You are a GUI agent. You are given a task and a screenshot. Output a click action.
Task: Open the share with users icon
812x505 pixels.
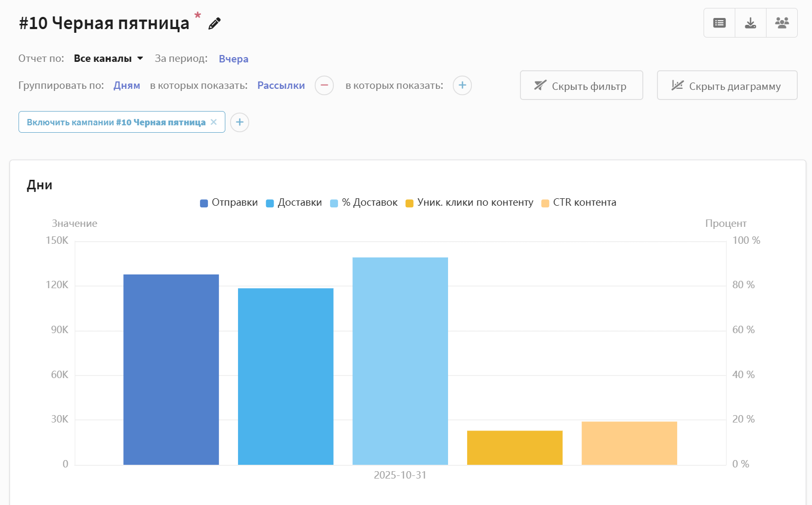[x=781, y=23]
